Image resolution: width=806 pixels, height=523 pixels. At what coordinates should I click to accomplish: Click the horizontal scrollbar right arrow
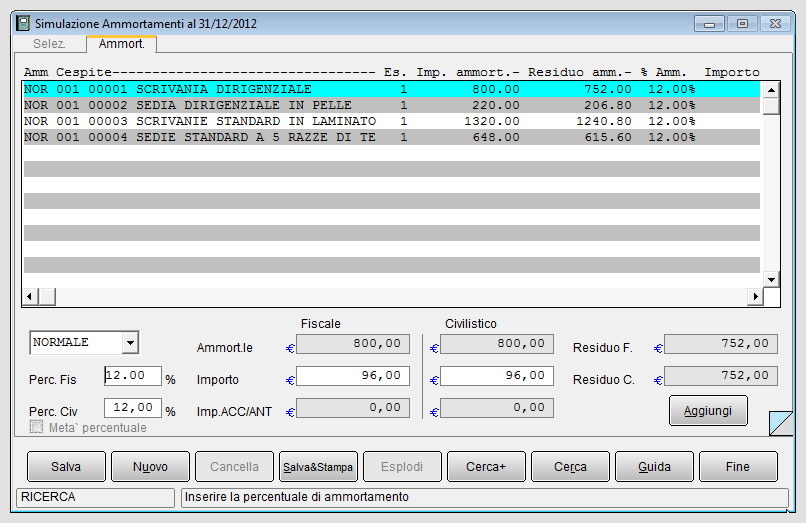point(755,296)
